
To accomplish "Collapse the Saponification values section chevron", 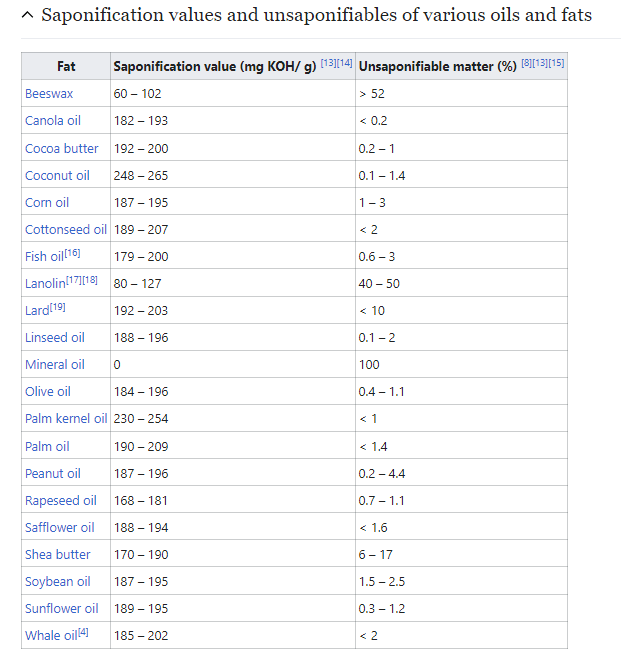I will pyautogui.click(x=27, y=16).
